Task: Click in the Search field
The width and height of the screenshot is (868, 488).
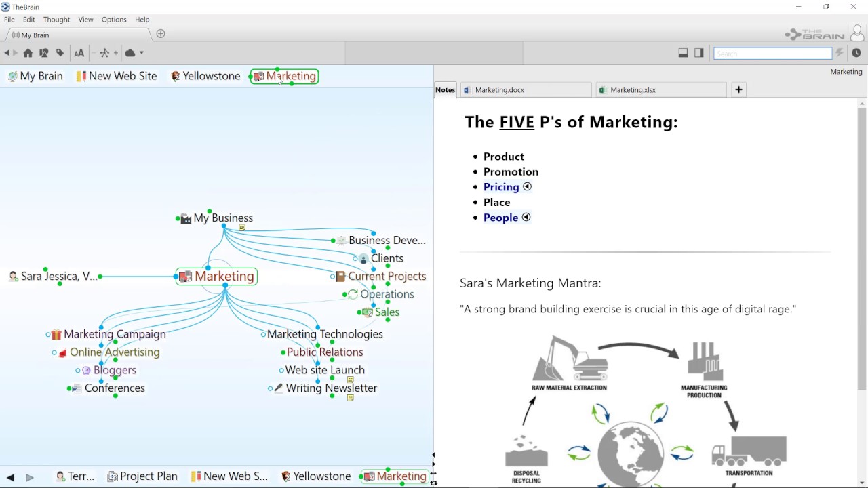Action: pyautogui.click(x=772, y=53)
